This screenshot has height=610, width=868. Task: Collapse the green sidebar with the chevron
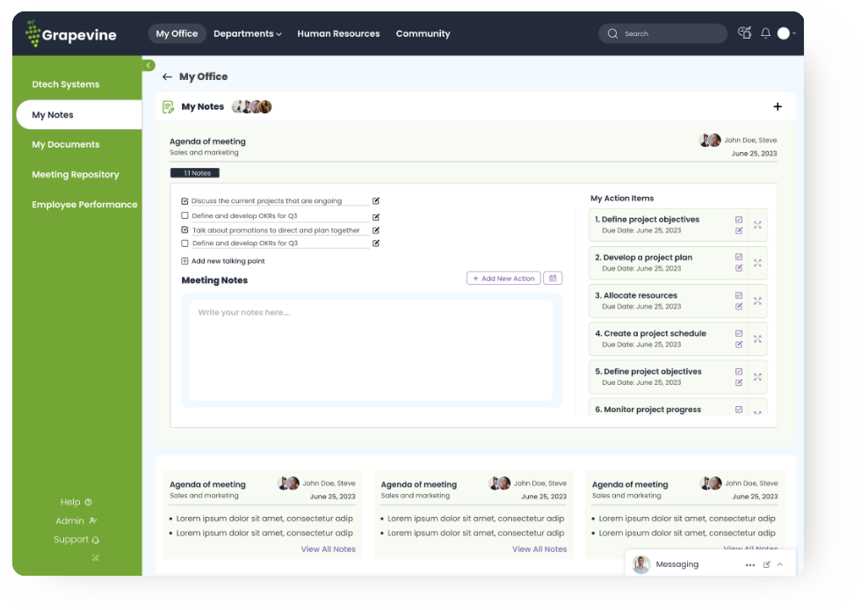click(x=148, y=65)
